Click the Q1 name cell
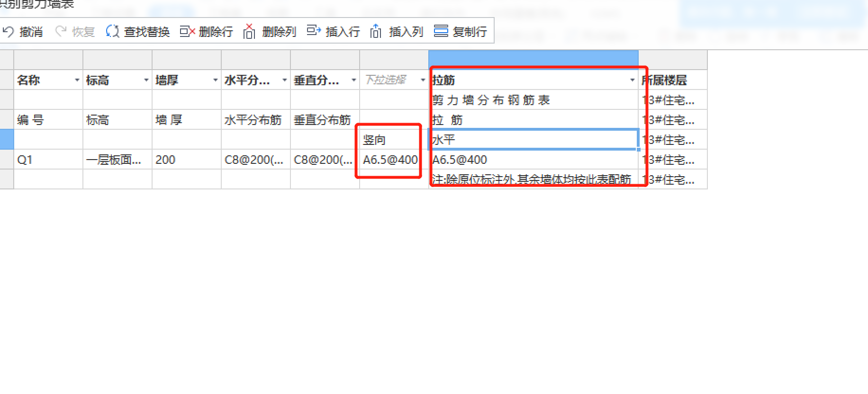The height and width of the screenshot is (394, 868). (x=48, y=160)
